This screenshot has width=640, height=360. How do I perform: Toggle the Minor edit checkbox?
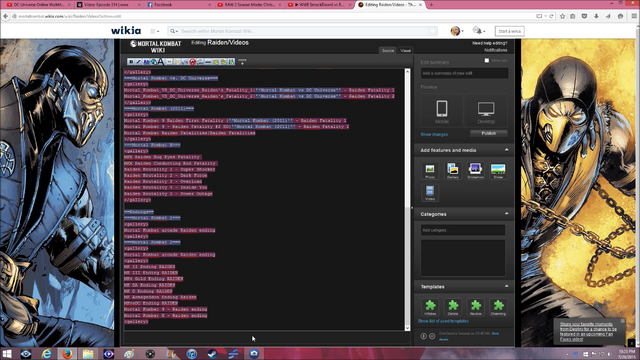pyautogui.click(x=487, y=60)
